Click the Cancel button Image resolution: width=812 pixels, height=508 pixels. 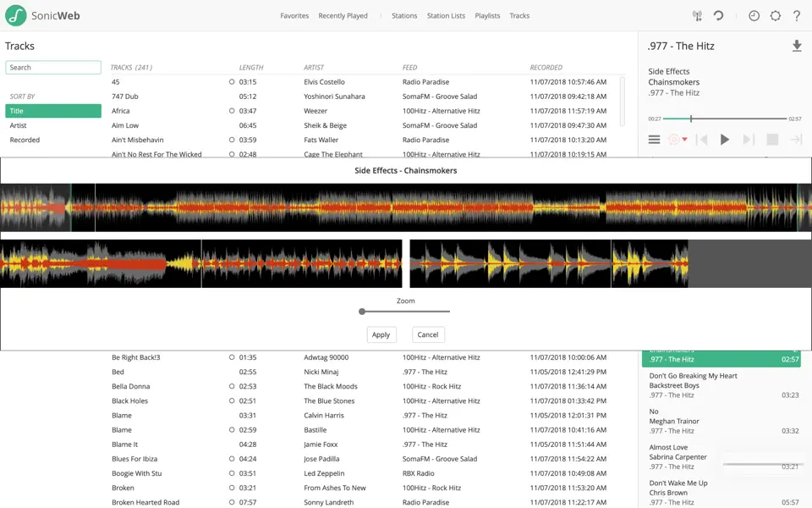[x=428, y=334]
